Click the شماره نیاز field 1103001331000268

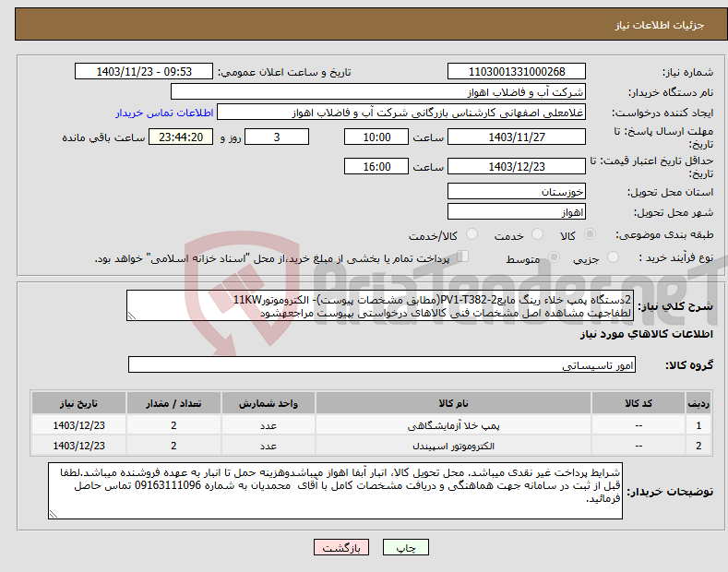point(517,72)
